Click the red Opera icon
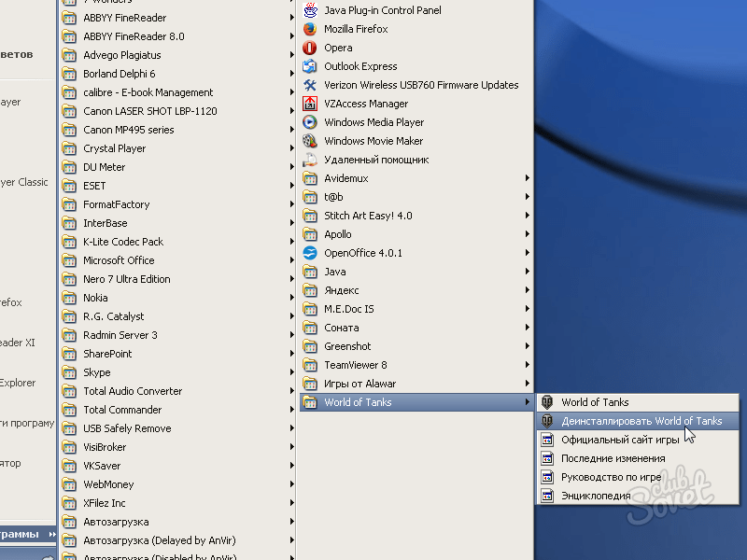747x560 pixels. point(310,48)
